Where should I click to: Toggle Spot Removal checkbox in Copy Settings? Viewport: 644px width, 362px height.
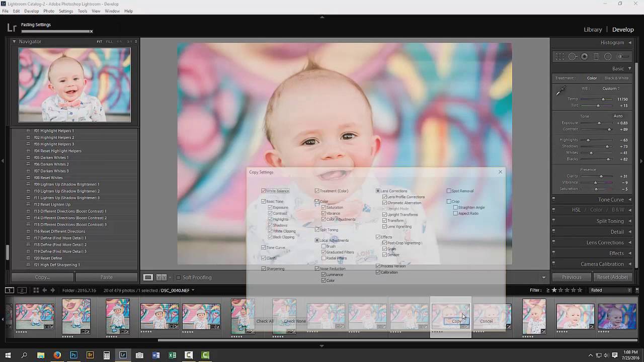click(x=449, y=191)
